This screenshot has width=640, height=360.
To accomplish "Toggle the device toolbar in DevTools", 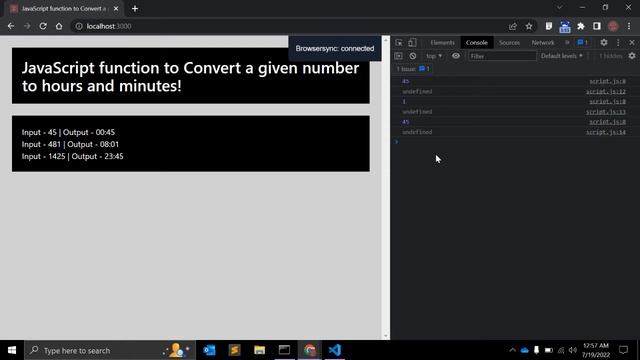I will click(x=412, y=42).
